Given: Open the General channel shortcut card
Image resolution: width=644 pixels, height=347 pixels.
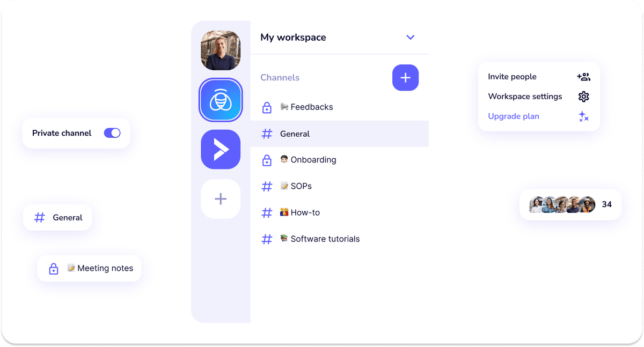Looking at the screenshot, I should [x=57, y=217].
